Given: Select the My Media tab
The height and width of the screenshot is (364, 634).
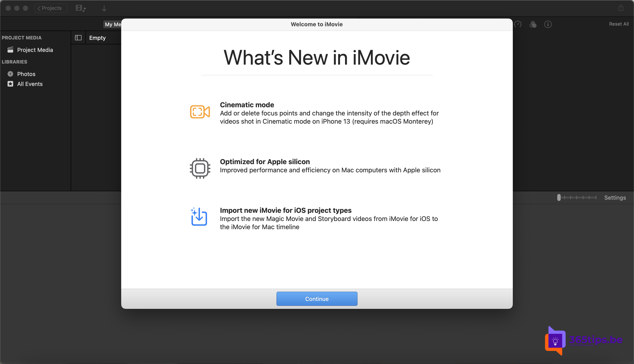Looking at the screenshot, I should click(113, 24).
